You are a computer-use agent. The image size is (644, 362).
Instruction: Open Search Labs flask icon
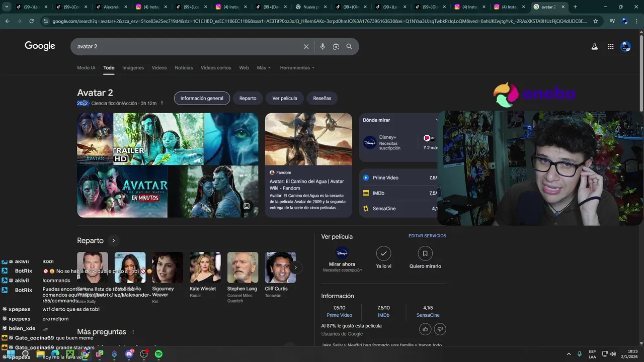click(594, 46)
